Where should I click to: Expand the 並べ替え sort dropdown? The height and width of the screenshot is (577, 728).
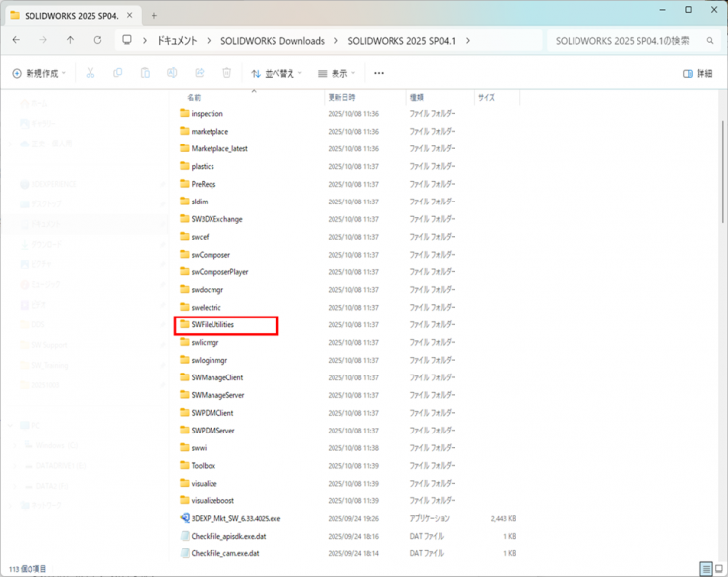(275, 73)
